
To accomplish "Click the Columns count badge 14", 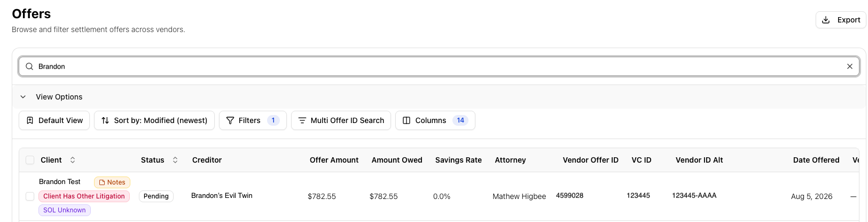I will pos(460,120).
